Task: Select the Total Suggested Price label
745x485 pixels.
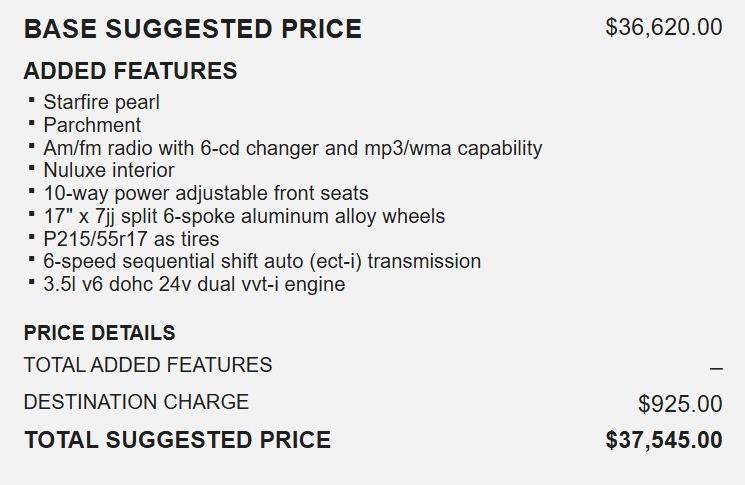Action: [x=177, y=439]
